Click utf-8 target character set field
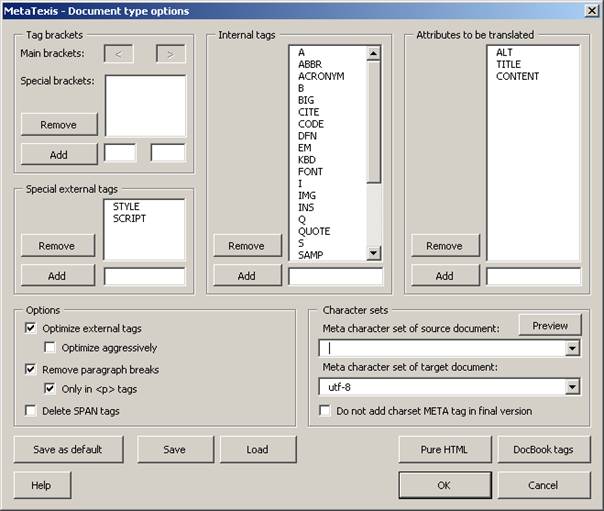 click(x=443, y=387)
